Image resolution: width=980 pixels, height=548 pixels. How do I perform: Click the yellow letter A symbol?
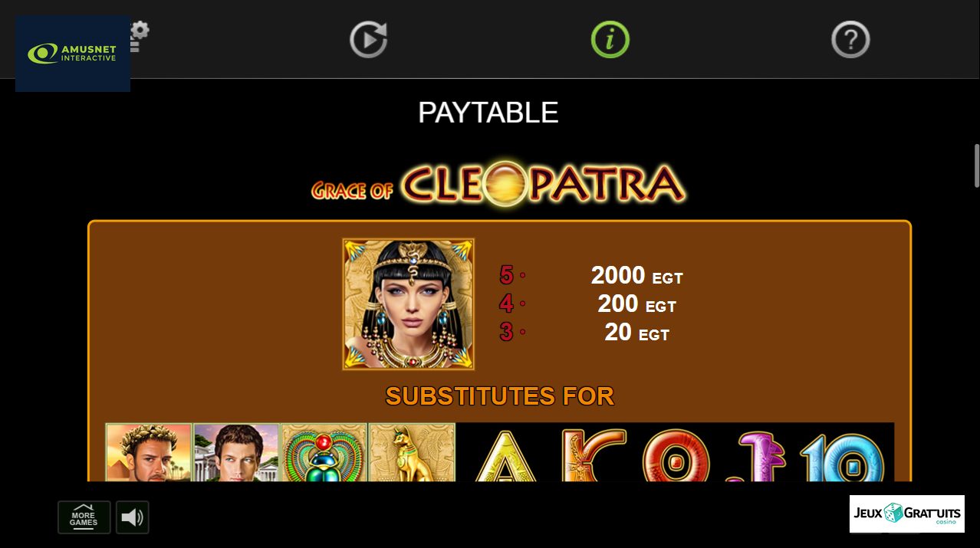[x=505, y=455]
